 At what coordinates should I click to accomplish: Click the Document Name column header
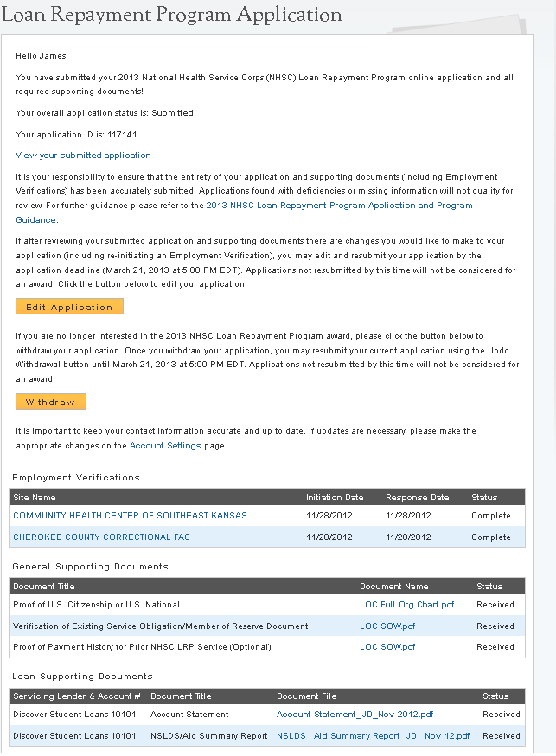[393, 587]
